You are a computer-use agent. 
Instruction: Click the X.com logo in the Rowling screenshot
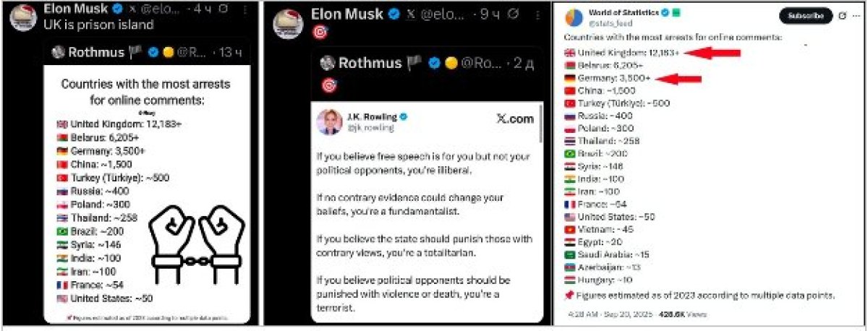[515, 119]
